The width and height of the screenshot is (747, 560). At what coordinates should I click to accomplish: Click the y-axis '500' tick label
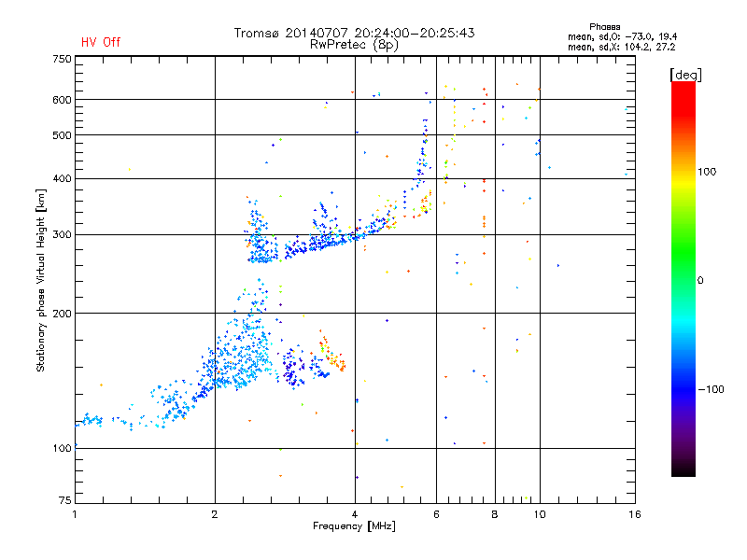click(x=62, y=135)
